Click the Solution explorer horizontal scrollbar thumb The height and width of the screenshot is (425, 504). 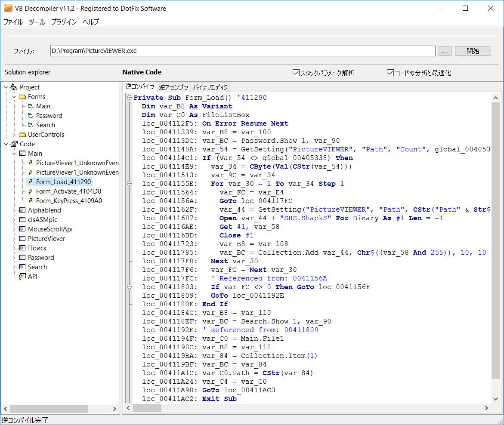[x=49, y=409]
